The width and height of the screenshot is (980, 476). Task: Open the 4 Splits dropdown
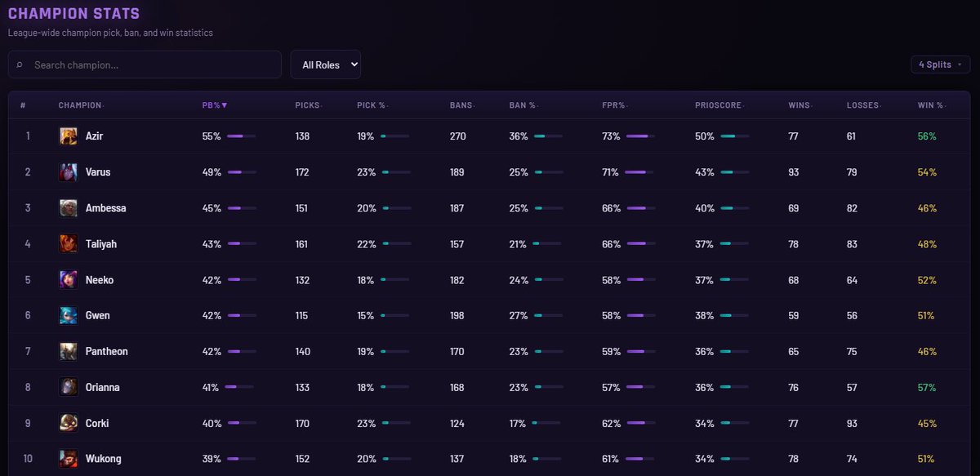click(941, 65)
